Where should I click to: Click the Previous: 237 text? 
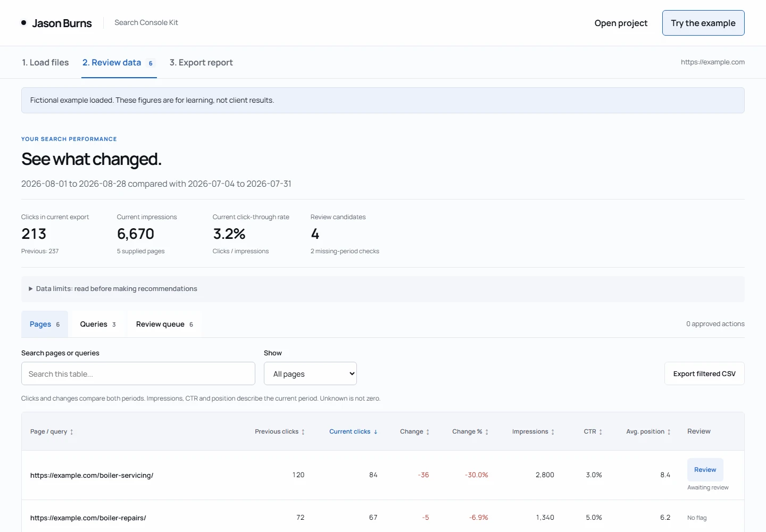(40, 251)
